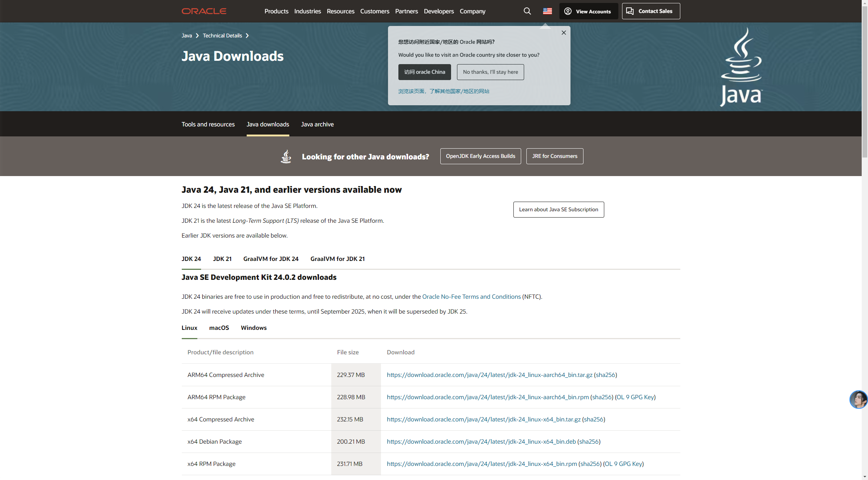Expand the Company menu
The width and height of the screenshot is (868, 480).
pyautogui.click(x=472, y=11)
